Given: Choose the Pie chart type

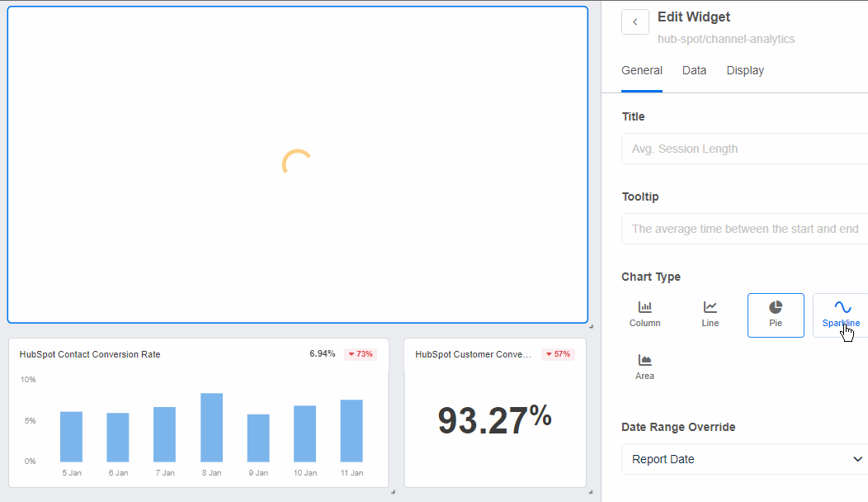Looking at the screenshot, I should click(x=776, y=315).
